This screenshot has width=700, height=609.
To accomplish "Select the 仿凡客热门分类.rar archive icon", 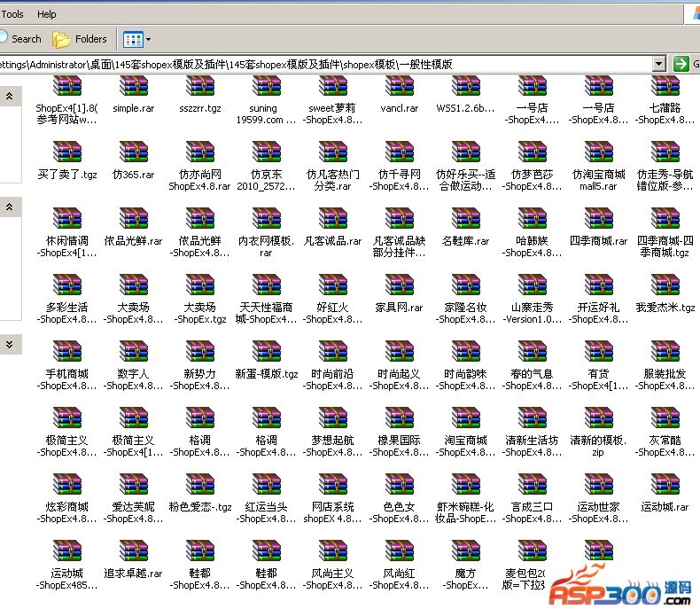I will click(x=332, y=152).
